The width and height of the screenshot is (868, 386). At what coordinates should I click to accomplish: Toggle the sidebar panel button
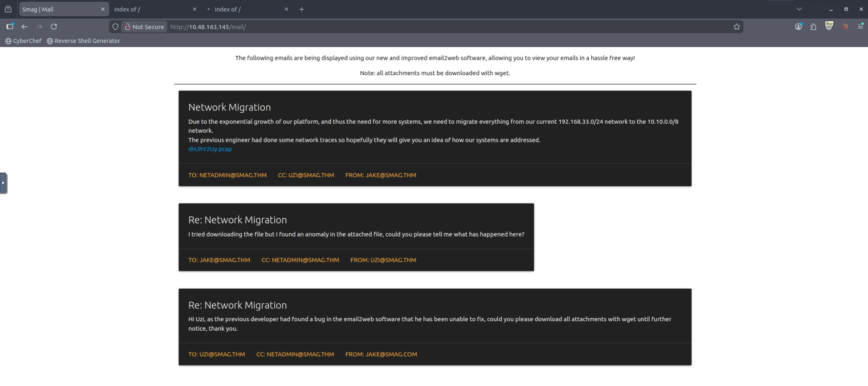tap(10, 27)
